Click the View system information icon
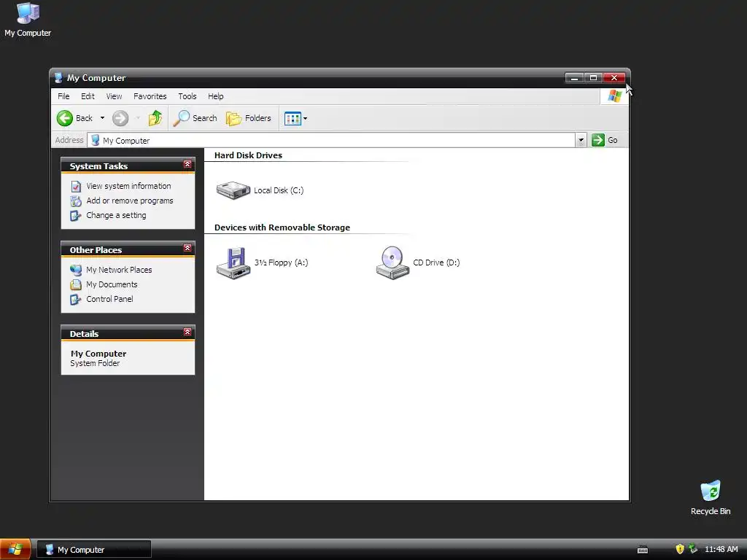The image size is (747, 560). click(x=76, y=186)
